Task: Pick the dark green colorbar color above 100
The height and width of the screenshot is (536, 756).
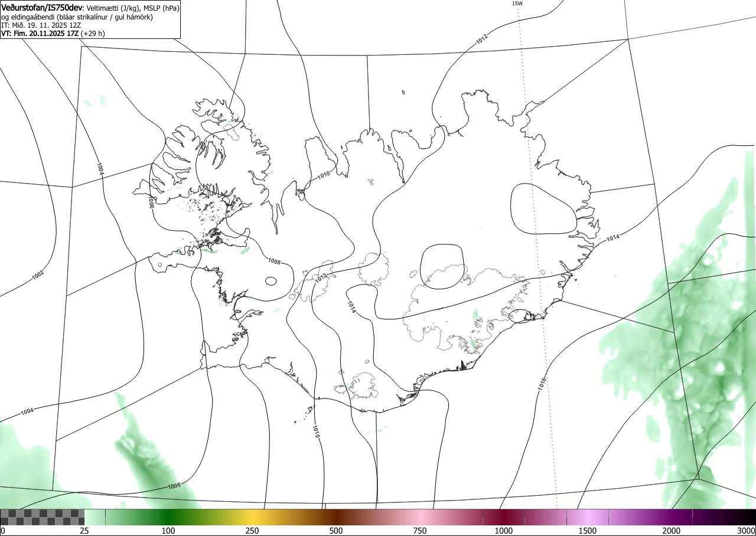Action: (x=168, y=517)
